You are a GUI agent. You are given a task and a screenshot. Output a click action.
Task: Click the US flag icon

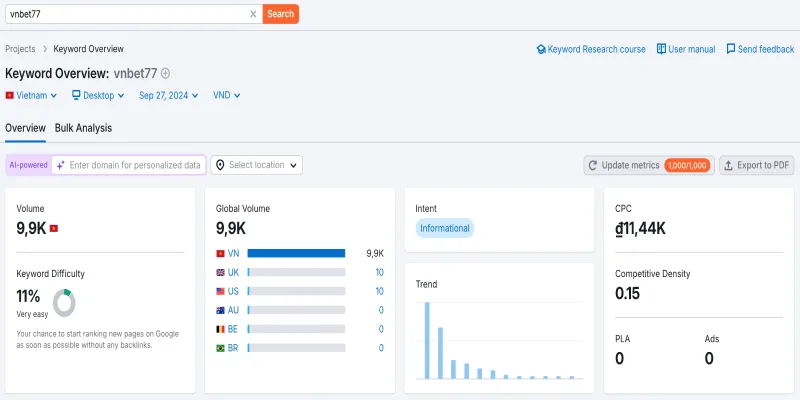coord(220,291)
